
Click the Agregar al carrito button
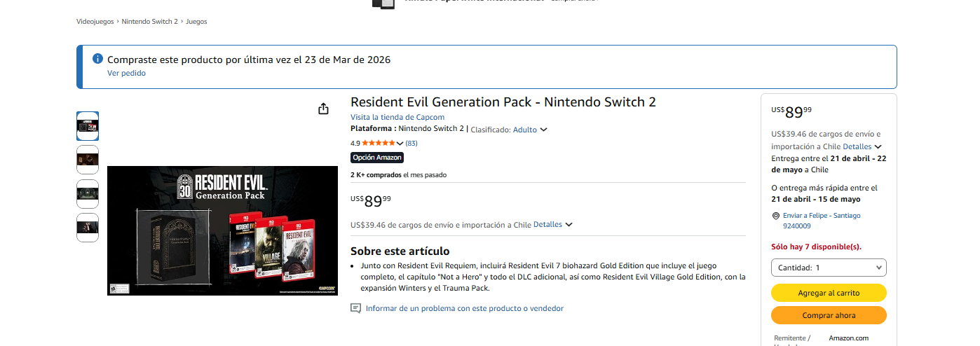coord(829,293)
